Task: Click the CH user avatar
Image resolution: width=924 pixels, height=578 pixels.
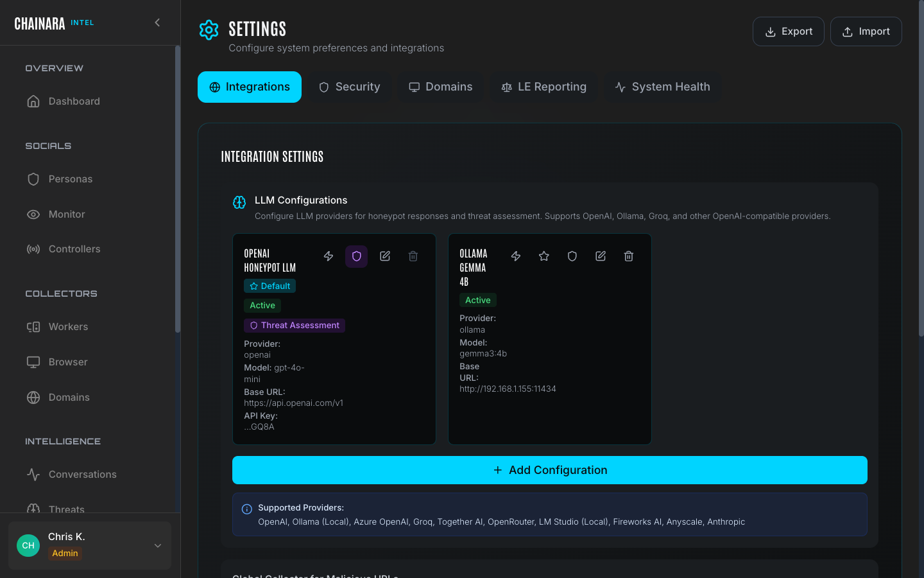Action: pos(28,545)
